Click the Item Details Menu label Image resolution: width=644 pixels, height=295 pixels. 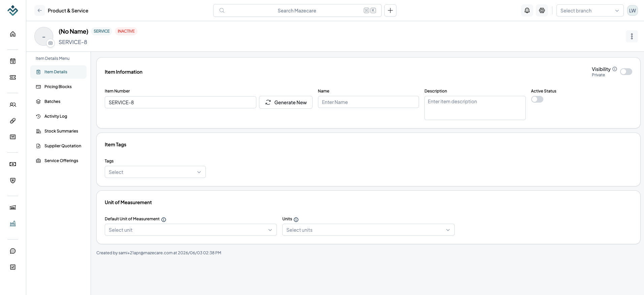[53, 59]
